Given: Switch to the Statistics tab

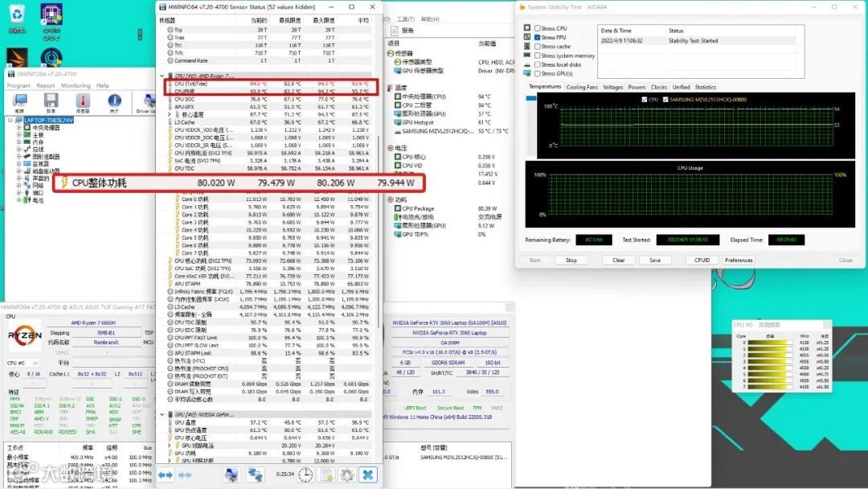Looking at the screenshot, I should [706, 88].
